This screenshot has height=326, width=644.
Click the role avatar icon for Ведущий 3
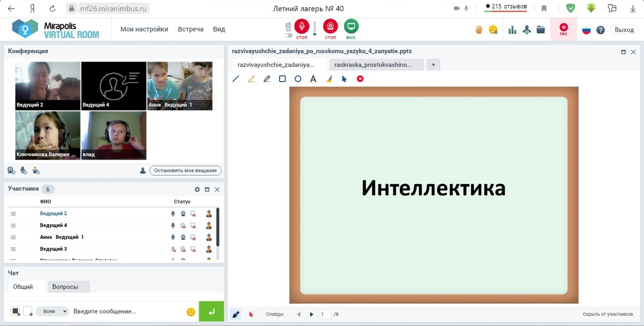coord(209,249)
